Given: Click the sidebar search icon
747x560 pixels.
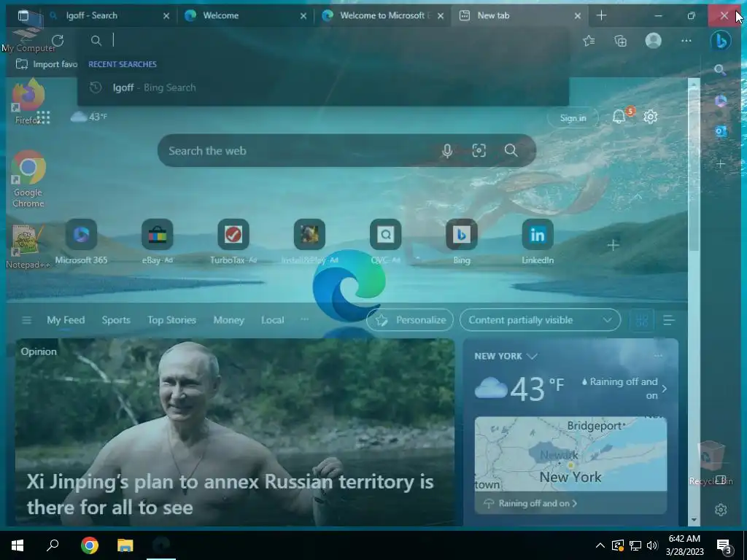Looking at the screenshot, I should coord(720,71).
